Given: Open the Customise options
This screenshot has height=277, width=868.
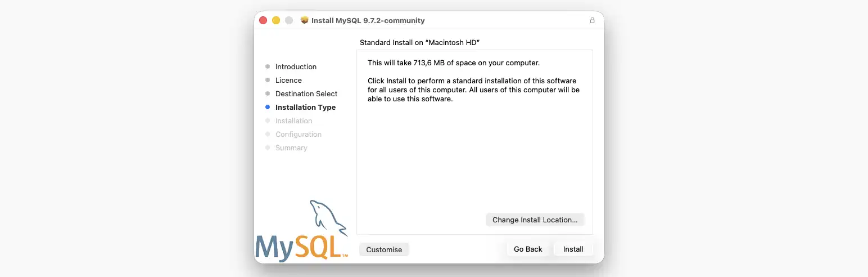Looking at the screenshot, I should click(384, 249).
